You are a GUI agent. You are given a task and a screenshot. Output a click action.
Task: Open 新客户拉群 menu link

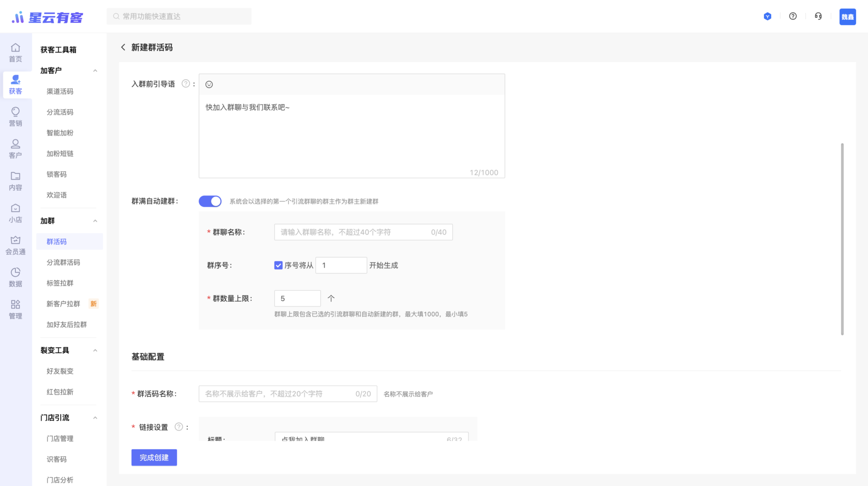pos(63,304)
